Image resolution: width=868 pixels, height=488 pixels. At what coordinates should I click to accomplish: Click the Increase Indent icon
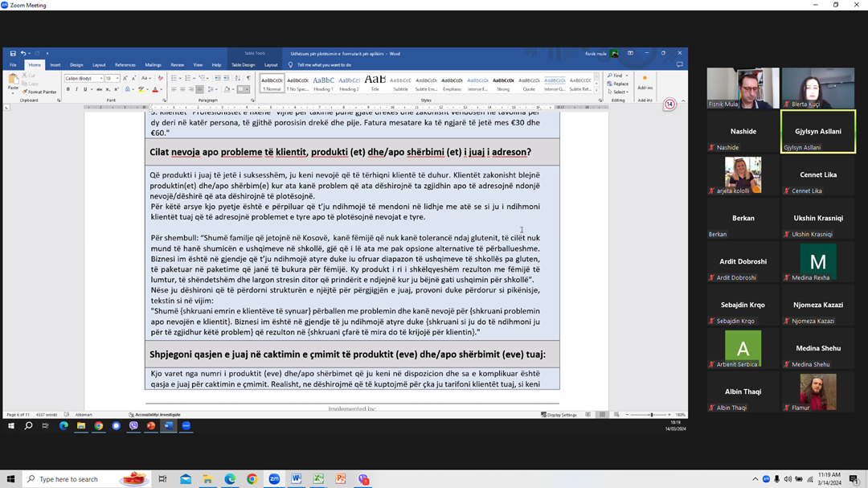click(227, 78)
